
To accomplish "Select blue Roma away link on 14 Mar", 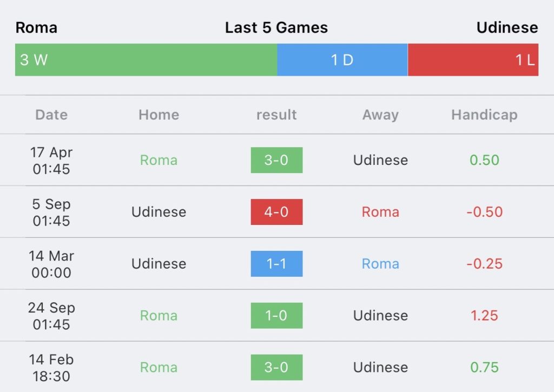I will point(380,264).
